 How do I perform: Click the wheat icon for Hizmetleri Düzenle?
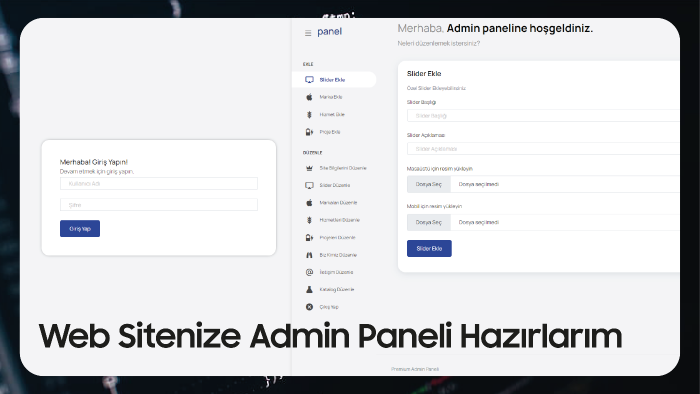coord(309,220)
